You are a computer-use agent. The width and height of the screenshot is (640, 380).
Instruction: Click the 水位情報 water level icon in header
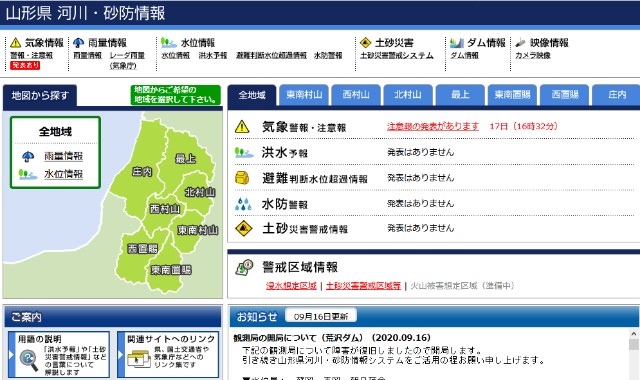169,42
